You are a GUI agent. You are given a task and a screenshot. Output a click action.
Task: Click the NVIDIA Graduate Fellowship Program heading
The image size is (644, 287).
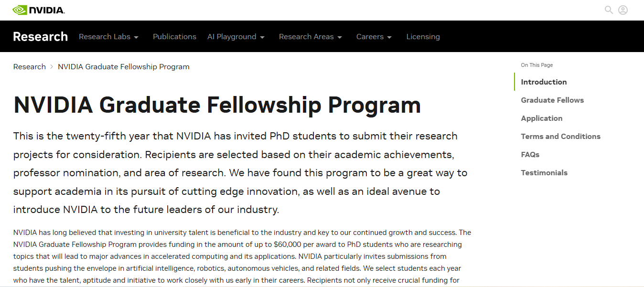click(x=217, y=105)
